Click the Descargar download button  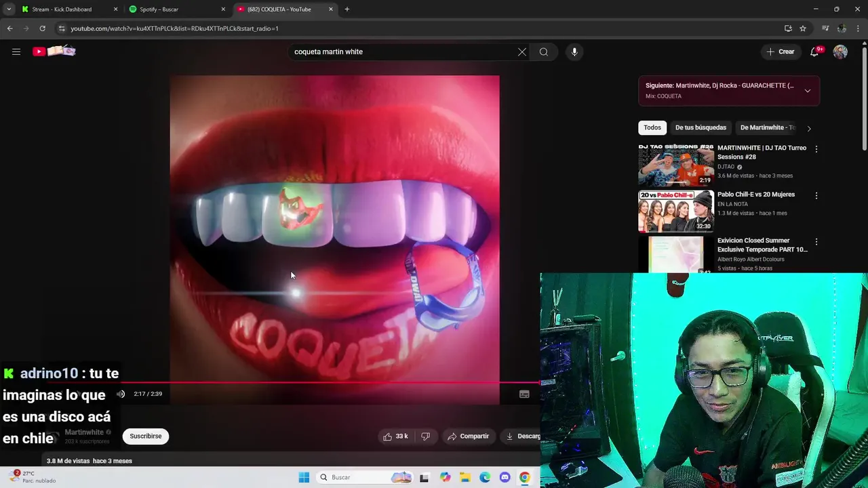click(522, 436)
